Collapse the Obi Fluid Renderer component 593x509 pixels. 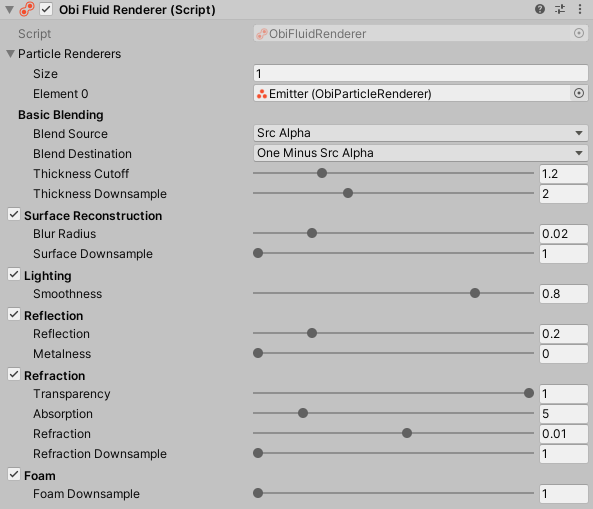click(x=10, y=10)
